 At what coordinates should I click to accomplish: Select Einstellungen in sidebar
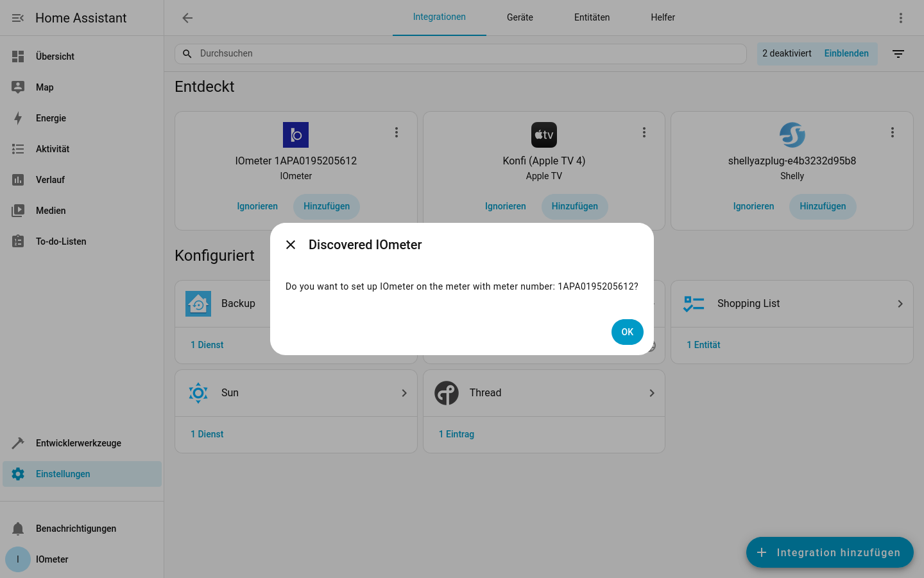(x=82, y=474)
